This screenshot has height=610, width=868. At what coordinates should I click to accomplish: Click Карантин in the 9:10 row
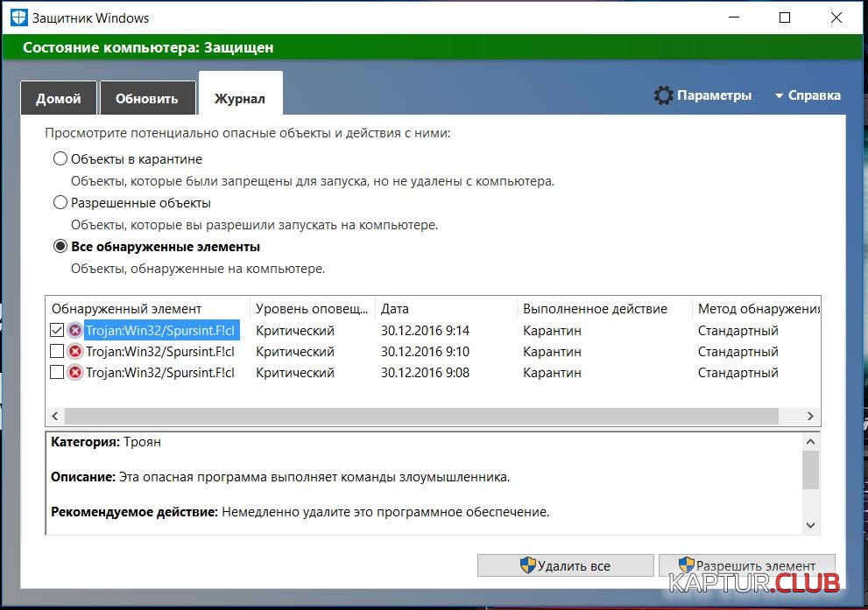[x=552, y=352]
